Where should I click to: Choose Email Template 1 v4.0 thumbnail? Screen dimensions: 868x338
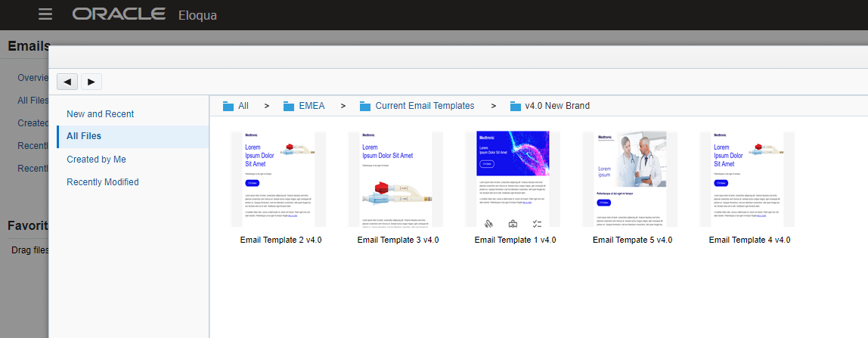coord(513,179)
